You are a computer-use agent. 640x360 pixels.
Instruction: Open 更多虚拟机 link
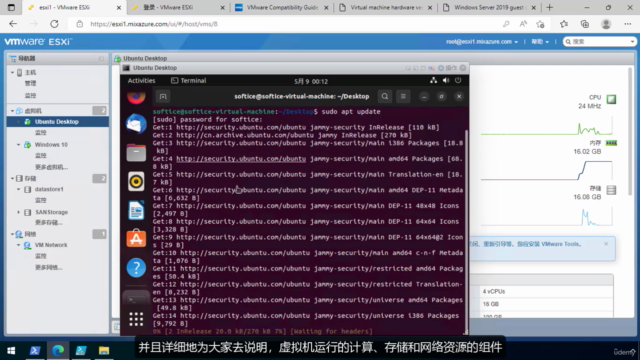(x=51, y=167)
